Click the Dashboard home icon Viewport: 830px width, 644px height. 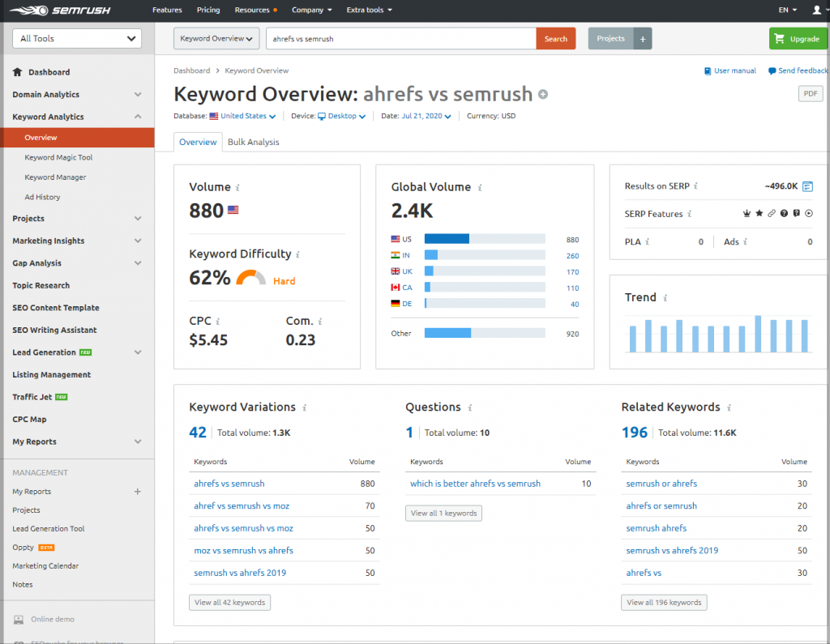point(18,72)
